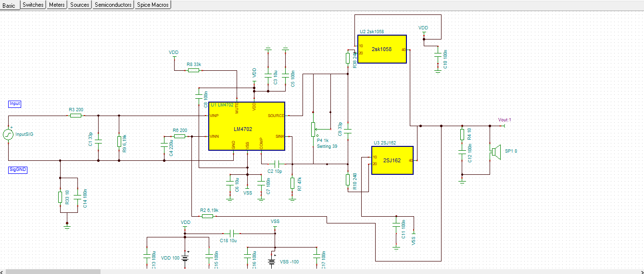This screenshot has width=644, height=274.
Task: Select the 2sk1058 MOSFET block U2
Action: click(x=382, y=49)
